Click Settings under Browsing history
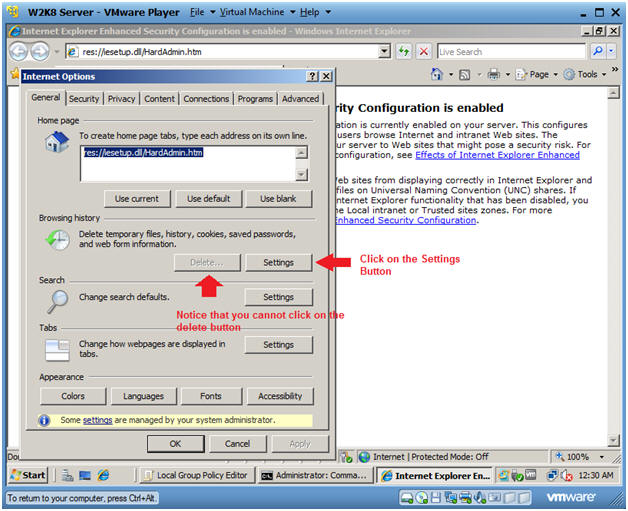Screen dimensions: 628x511 278,263
